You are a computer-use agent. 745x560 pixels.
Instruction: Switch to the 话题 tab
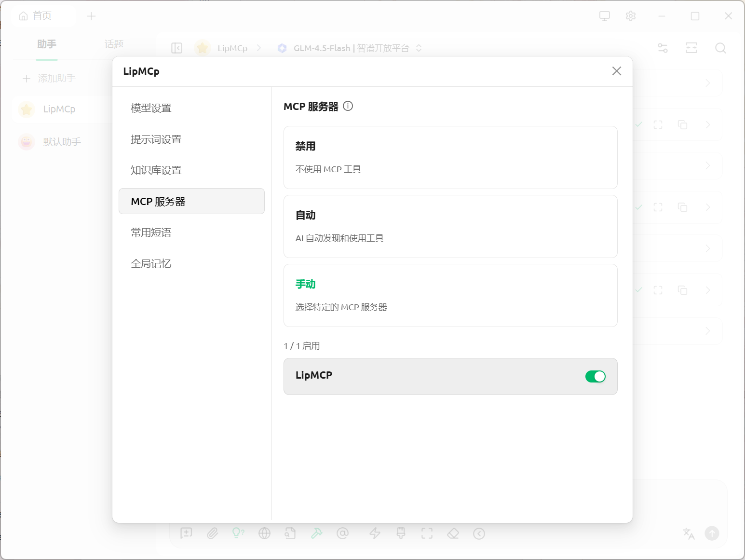114,44
